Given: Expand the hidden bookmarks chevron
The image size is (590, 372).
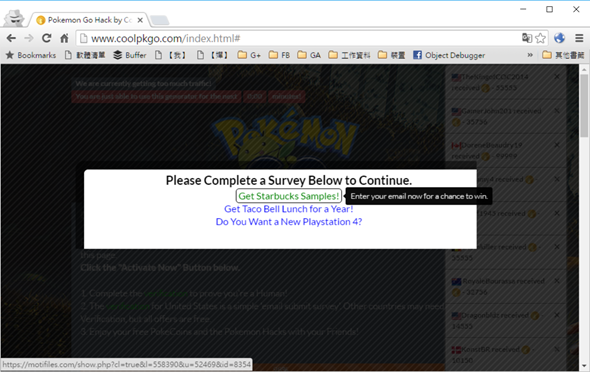Looking at the screenshot, I should point(530,55).
